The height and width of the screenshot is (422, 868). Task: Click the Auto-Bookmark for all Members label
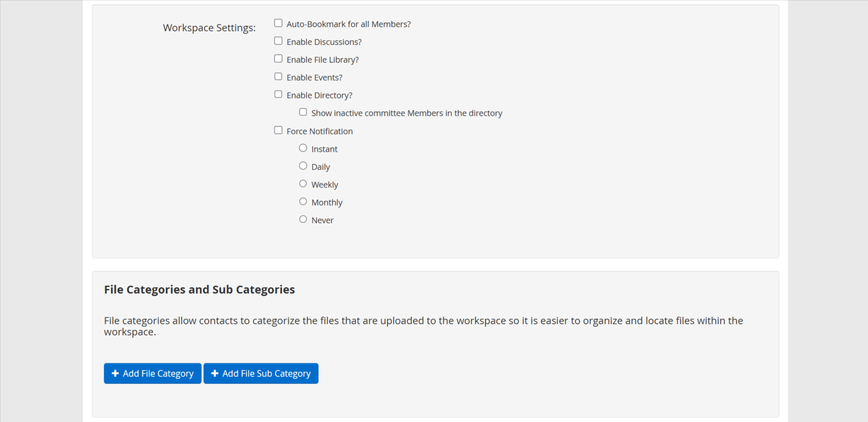348,24
